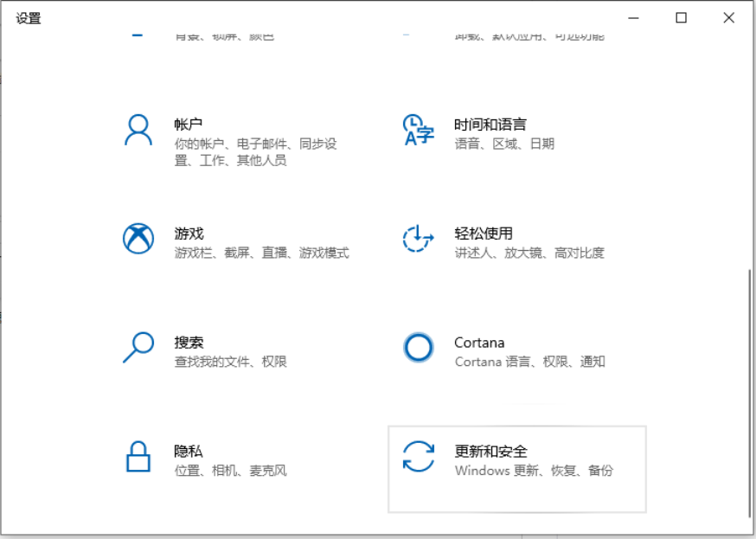Maximize the 设置 window
The height and width of the screenshot is (539, 756).
pos(682,18)
